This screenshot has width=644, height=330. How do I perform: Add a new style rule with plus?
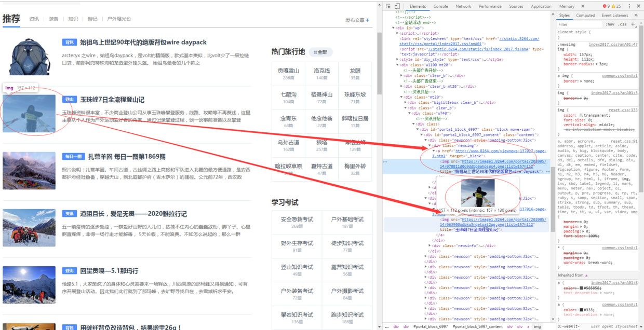click(633, 24)
